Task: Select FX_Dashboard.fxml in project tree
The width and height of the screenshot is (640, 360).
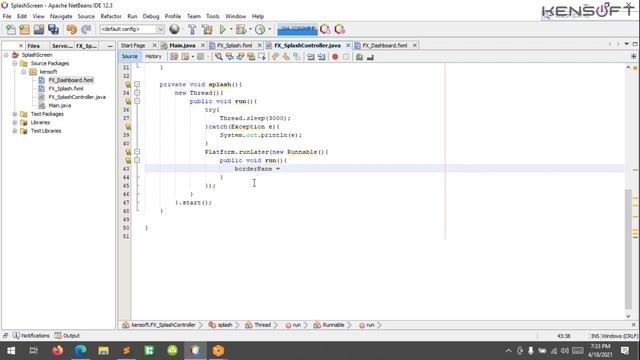Action: point(71,80)
